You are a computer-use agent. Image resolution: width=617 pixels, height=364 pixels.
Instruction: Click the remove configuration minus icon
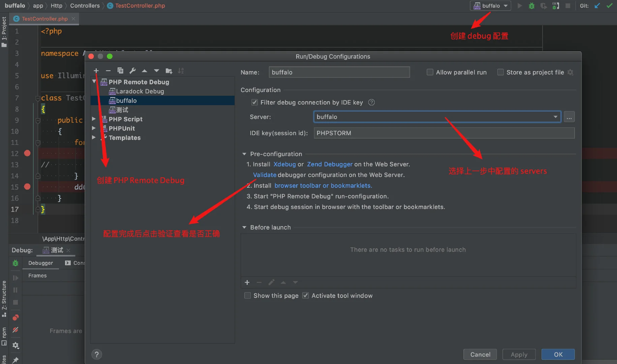(x=108, y=71)
